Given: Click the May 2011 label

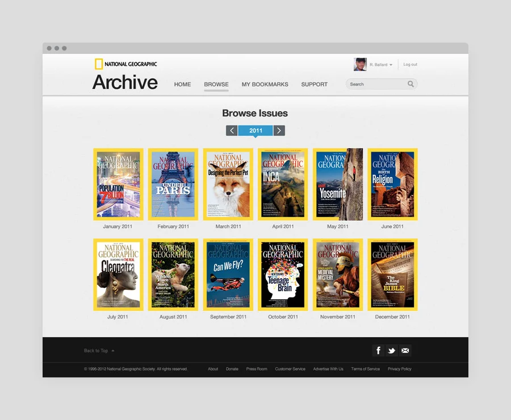Looking at the screenshot, I should point(338,226).
